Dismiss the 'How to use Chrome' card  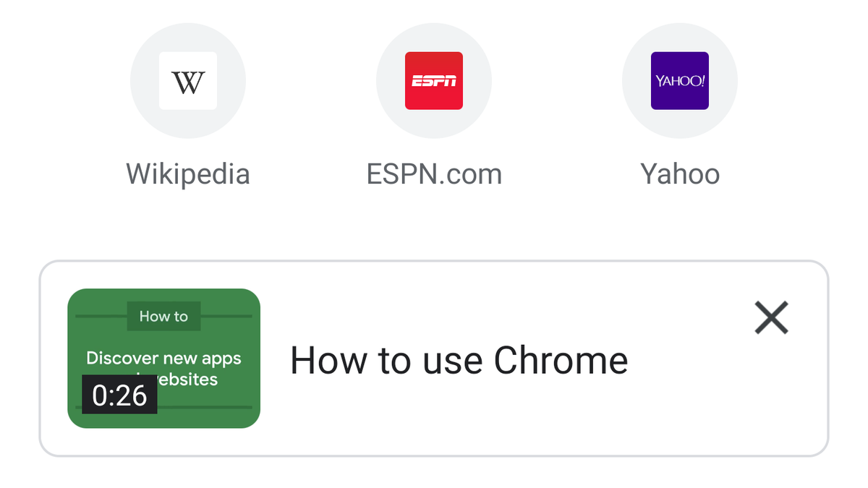[770, 317]
